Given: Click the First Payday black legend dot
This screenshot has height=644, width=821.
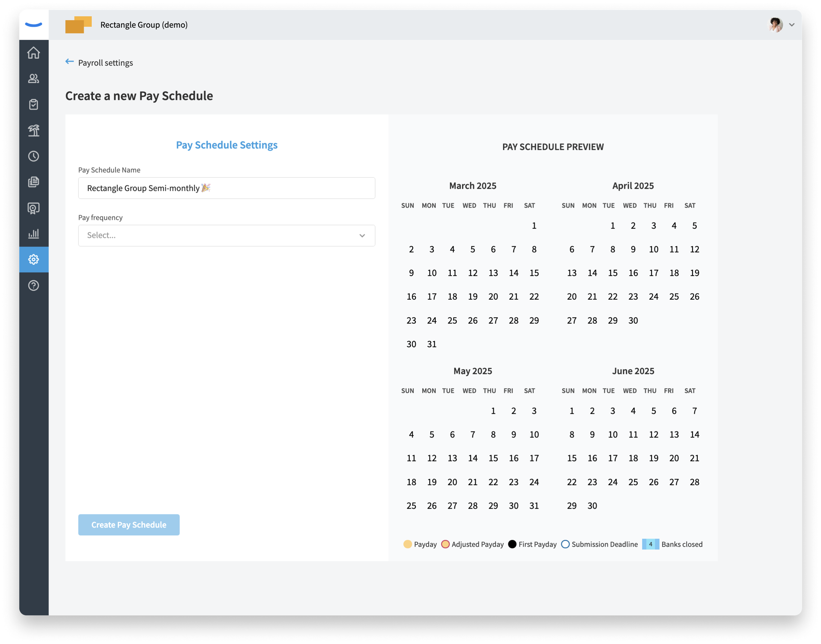Looking at the screenshot, I should tap(512, 544).
